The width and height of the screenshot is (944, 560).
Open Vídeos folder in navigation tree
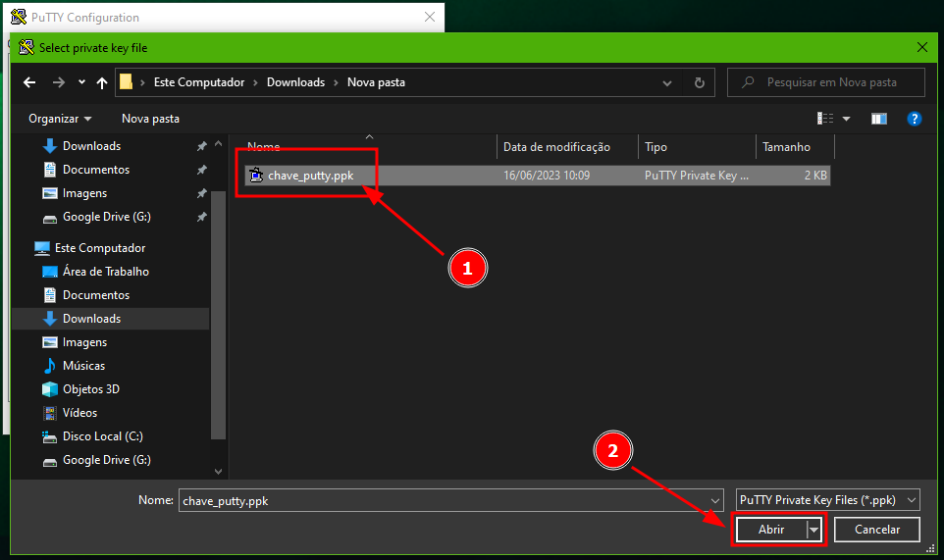[x=79, y=413]
